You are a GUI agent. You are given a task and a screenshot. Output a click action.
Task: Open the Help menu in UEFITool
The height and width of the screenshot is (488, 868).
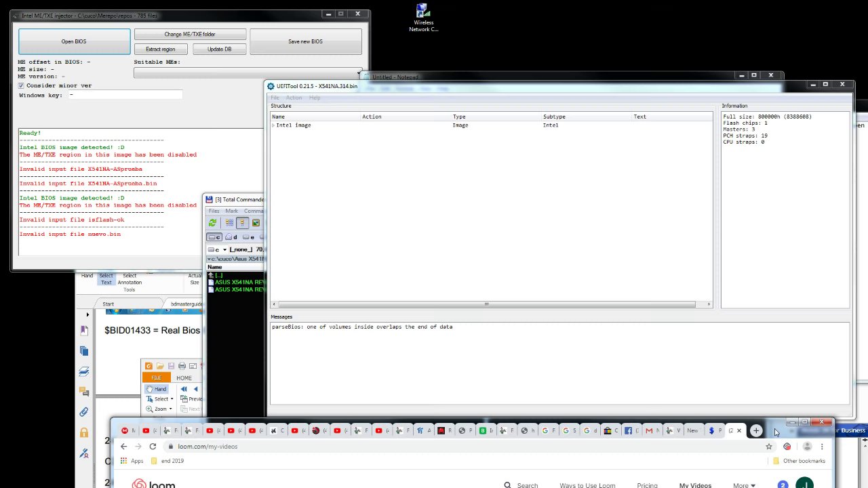pos(315,98)
